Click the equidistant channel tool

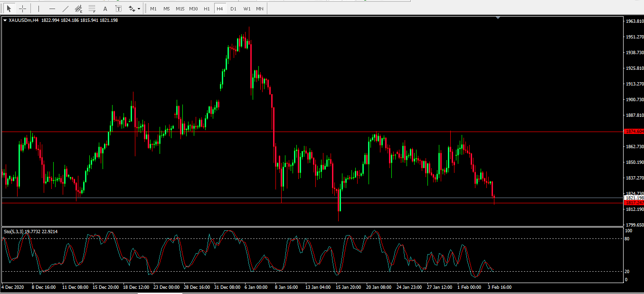79,9
